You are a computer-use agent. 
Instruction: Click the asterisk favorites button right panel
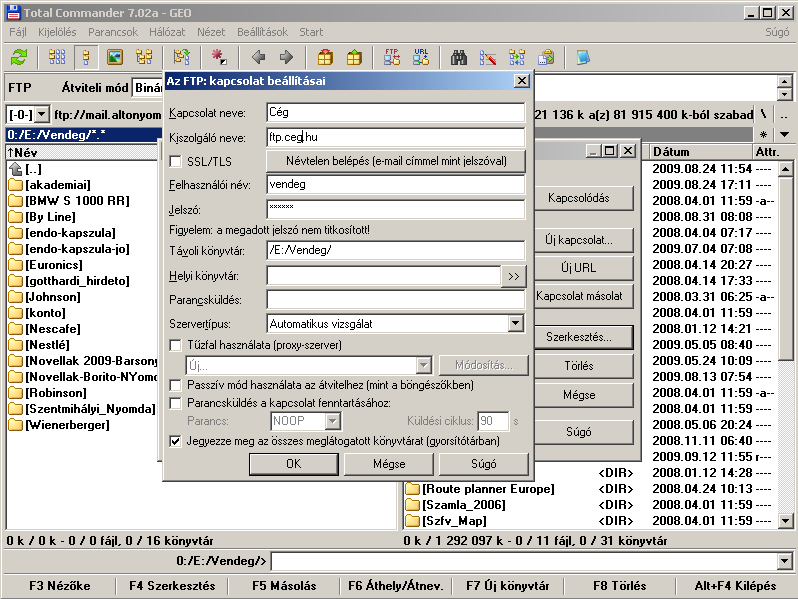(763, 135)
